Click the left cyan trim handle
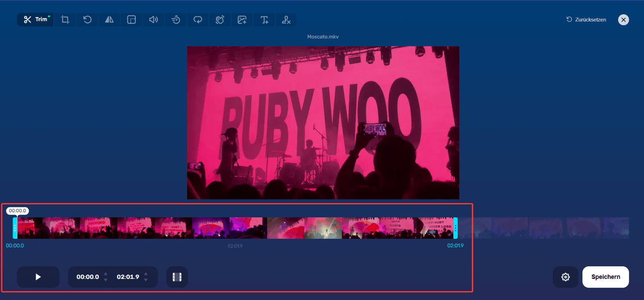644x300 pixels. tap(15, 228)
